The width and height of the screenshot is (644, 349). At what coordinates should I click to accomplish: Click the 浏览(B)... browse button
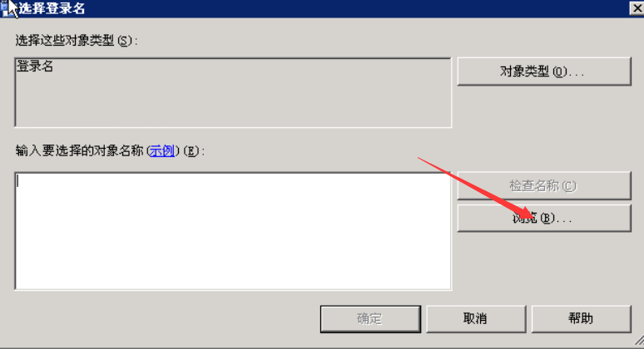coord(544,218)
